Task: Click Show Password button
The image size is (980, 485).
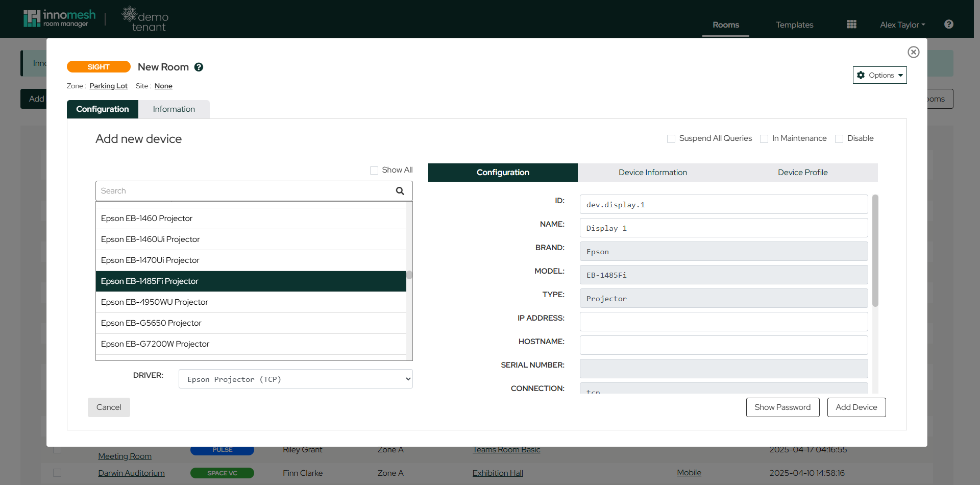Action: tap(783, 407)
